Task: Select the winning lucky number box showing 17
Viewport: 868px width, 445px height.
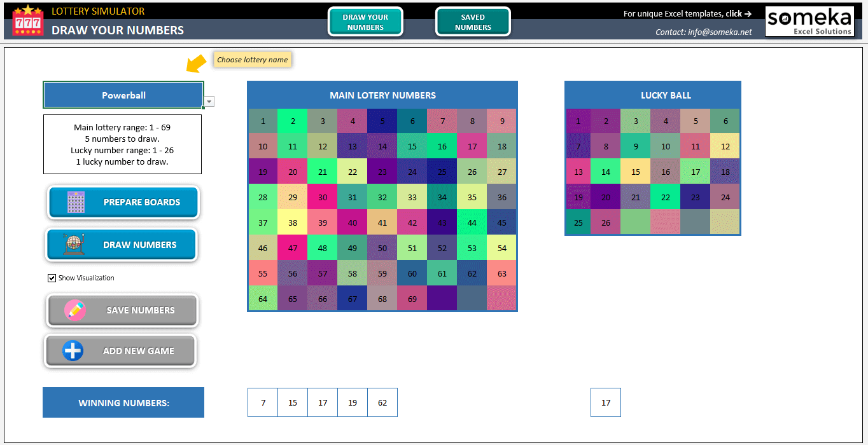Action: pyautogui.click(x=606, y=402)
